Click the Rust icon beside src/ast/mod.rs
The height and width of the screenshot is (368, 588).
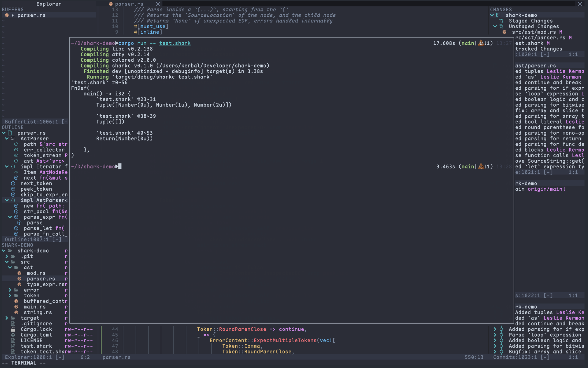tap(505, 32)
